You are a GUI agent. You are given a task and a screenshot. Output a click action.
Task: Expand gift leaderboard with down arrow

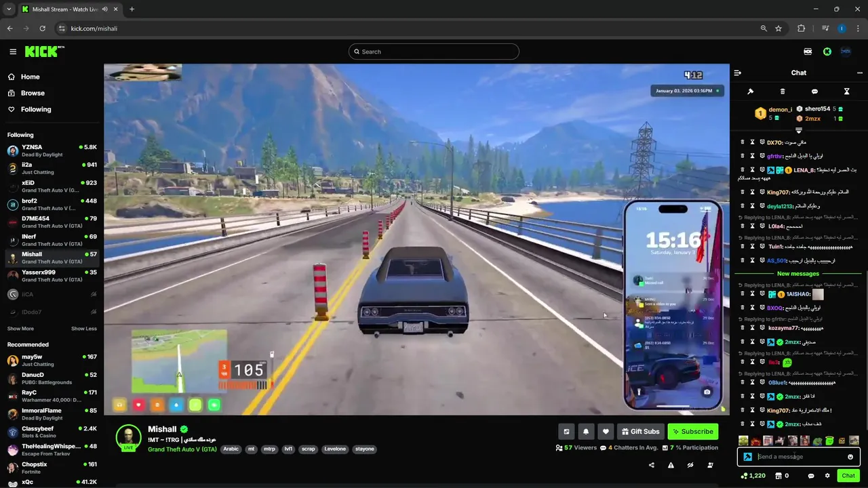(799, 130)
